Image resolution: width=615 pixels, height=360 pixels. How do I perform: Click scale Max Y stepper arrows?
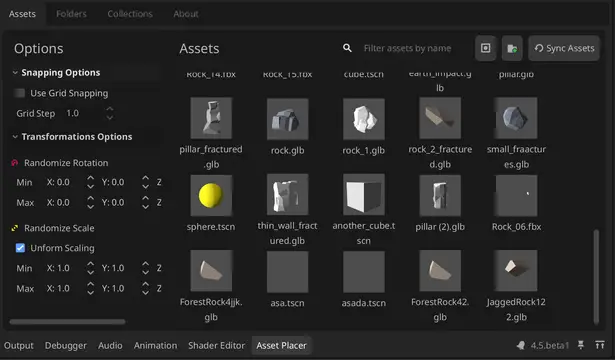[x=145, y=288]
